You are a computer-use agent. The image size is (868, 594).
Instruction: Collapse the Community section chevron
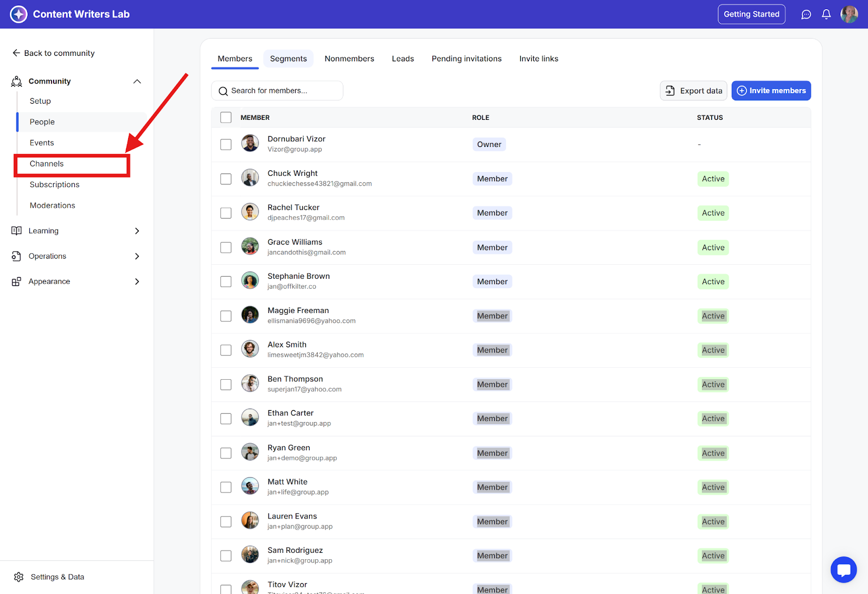tap(137, 81)
